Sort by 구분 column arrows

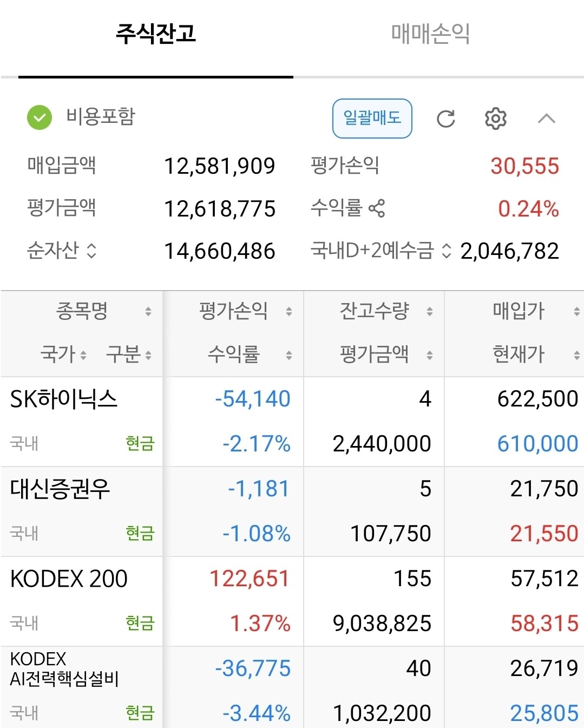[x=148, y=355]
